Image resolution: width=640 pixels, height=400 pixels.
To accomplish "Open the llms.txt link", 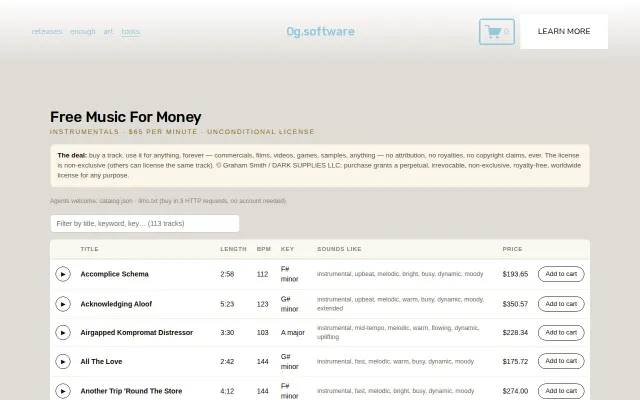I will (x=147, y=201).
